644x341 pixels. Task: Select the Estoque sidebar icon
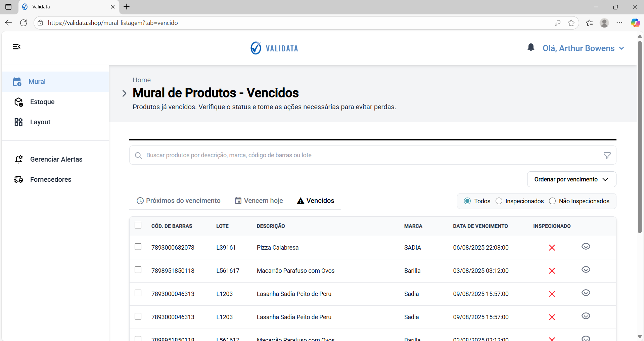point(19,102)
